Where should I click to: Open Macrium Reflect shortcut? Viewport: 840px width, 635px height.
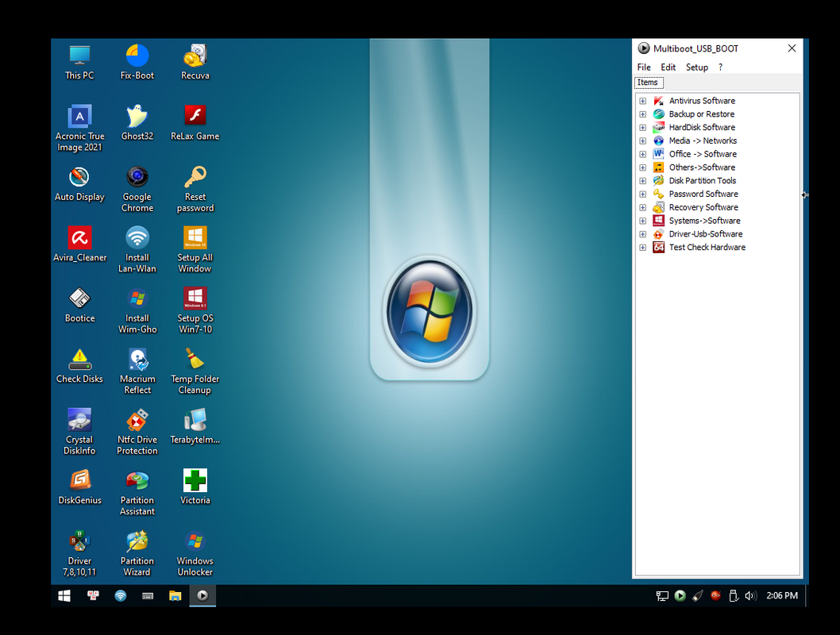[x=137, y=371]
